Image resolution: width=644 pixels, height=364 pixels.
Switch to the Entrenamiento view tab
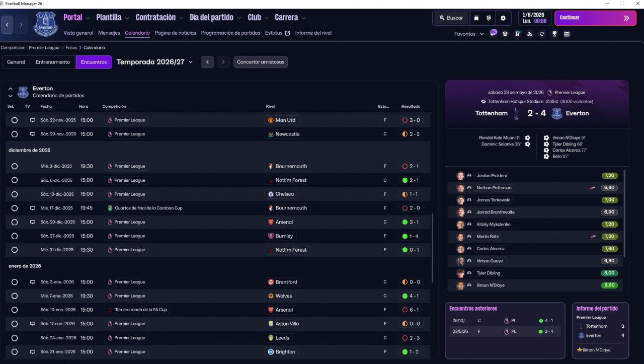[53, 62]
